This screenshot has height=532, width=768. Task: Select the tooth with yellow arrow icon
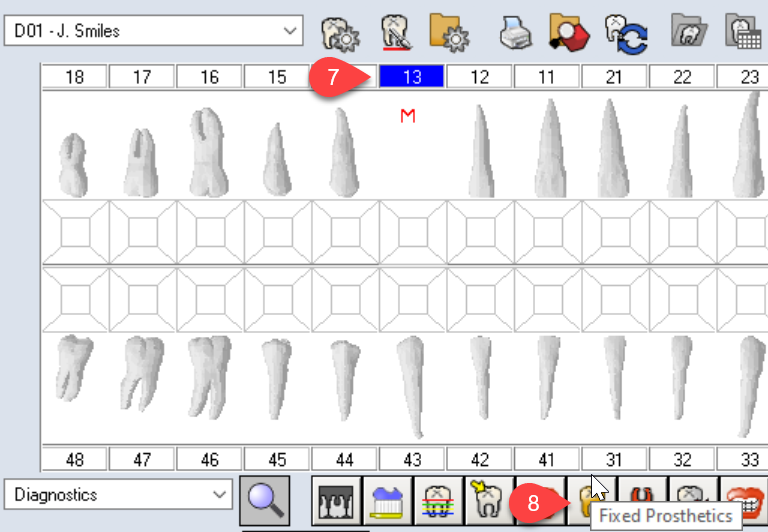[x=489, y=501]
